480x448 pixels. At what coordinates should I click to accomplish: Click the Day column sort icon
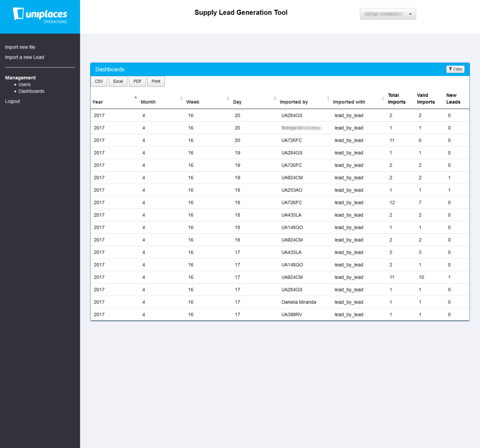pos(275,98)
